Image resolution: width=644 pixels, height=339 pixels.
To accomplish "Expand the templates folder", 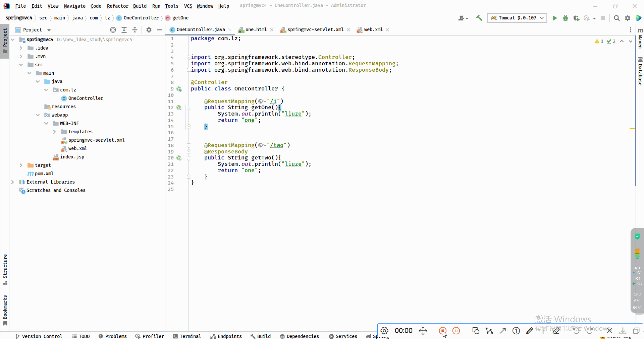I will [x=54, y=132].
